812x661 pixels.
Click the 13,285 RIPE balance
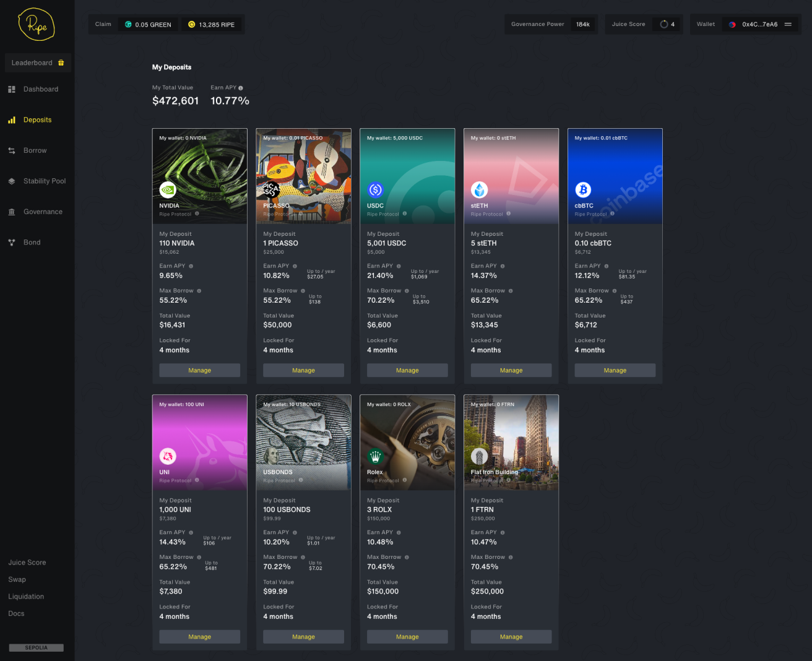(217, 25)
